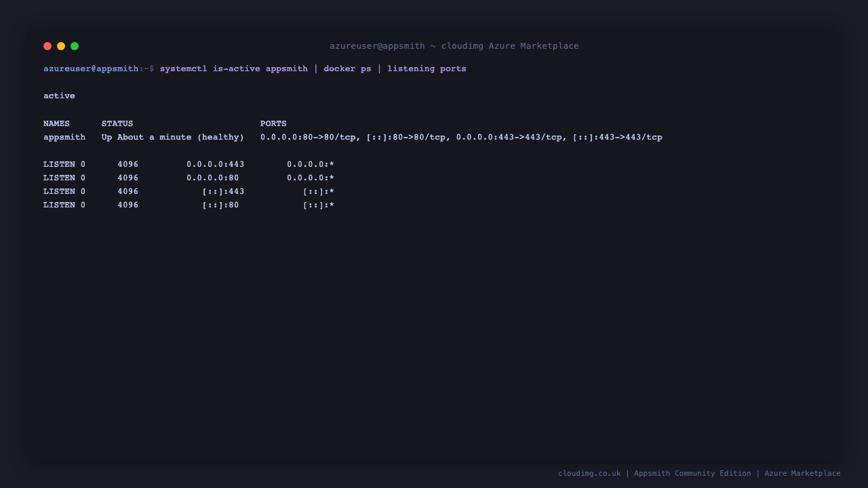This screenshot has height=488, width=868.
Task: Click the 'cloudimg.co.uk' footer text
Action: [x=589, y=474]
